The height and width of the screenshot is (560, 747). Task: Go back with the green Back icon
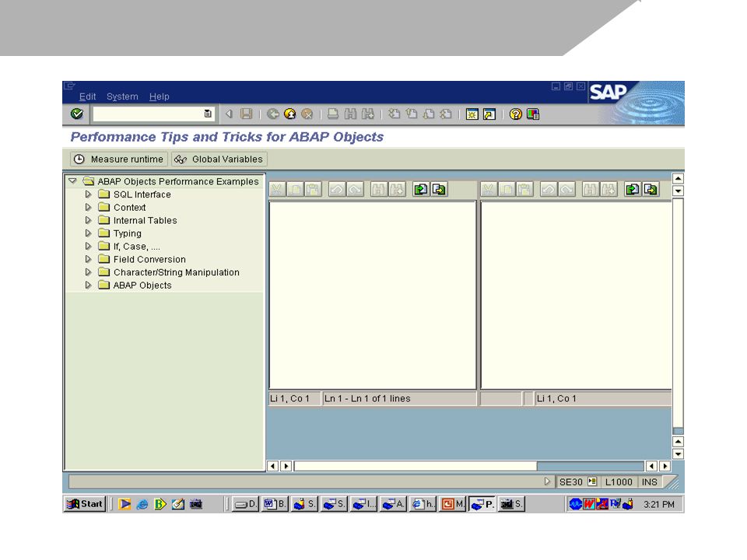tap(272, 114)
